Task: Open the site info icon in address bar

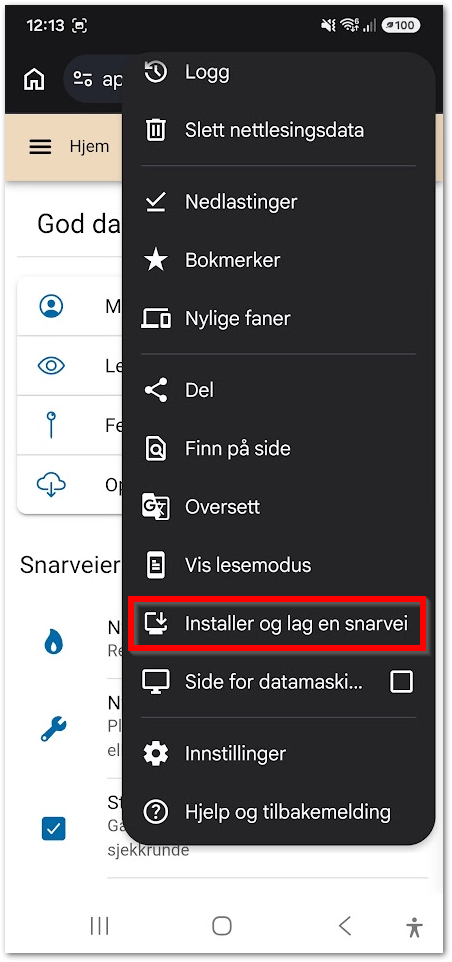Action: [x=83, y=80]
